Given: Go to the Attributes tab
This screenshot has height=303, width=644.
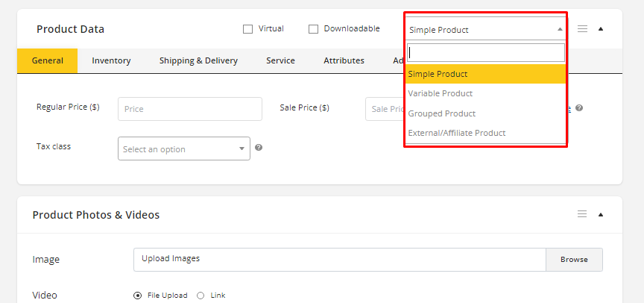Looking at the screenshot, I should click(x=344, y=60).
